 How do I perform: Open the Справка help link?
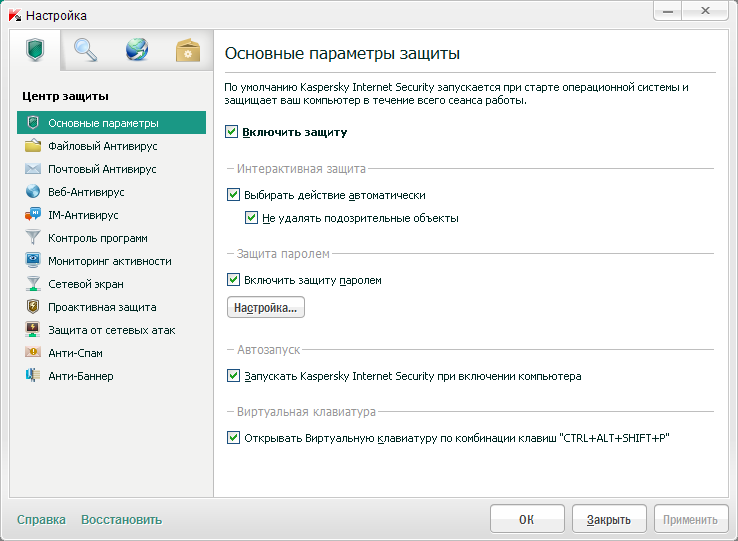(x=41, y=519)
